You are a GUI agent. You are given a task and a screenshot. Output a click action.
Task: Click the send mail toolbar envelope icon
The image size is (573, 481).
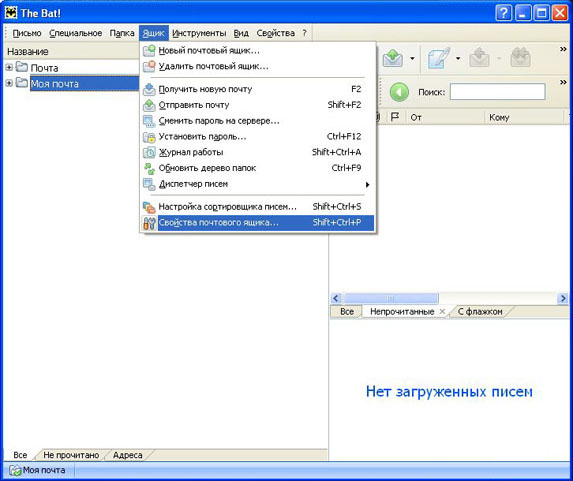(x=393, y=58)
